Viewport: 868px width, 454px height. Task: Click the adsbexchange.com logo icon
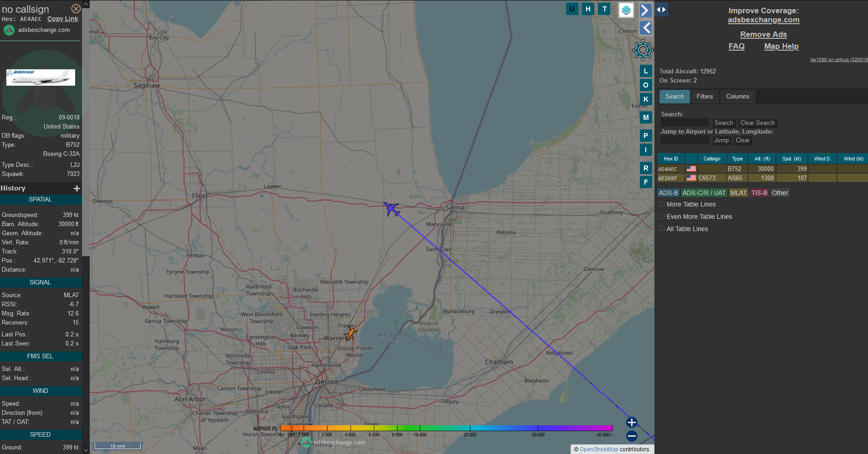pos(9,30)
